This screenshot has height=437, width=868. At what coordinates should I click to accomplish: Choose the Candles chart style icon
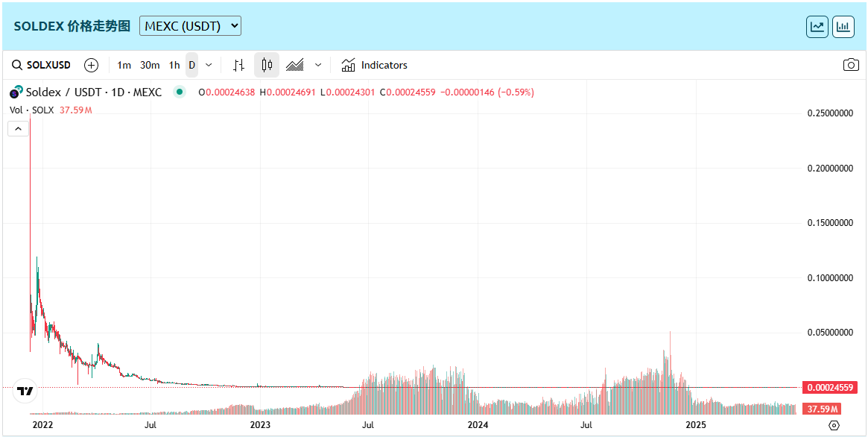pos(267,65)
